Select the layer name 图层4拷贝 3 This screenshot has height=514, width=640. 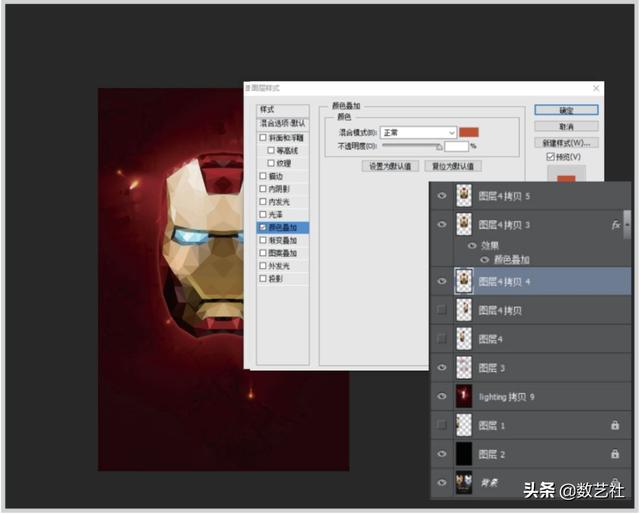pos(504,225)
